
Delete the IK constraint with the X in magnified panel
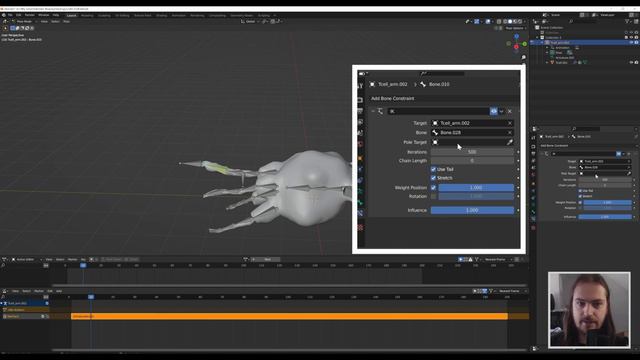point(510,111)
